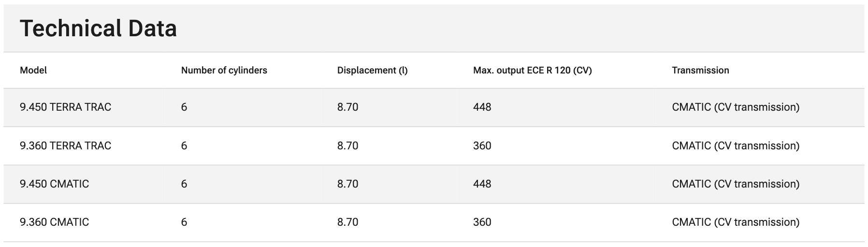868x247 pixels.
Task: Click the 9.360 TERRA TRAC model name
Action: point(65,146)
